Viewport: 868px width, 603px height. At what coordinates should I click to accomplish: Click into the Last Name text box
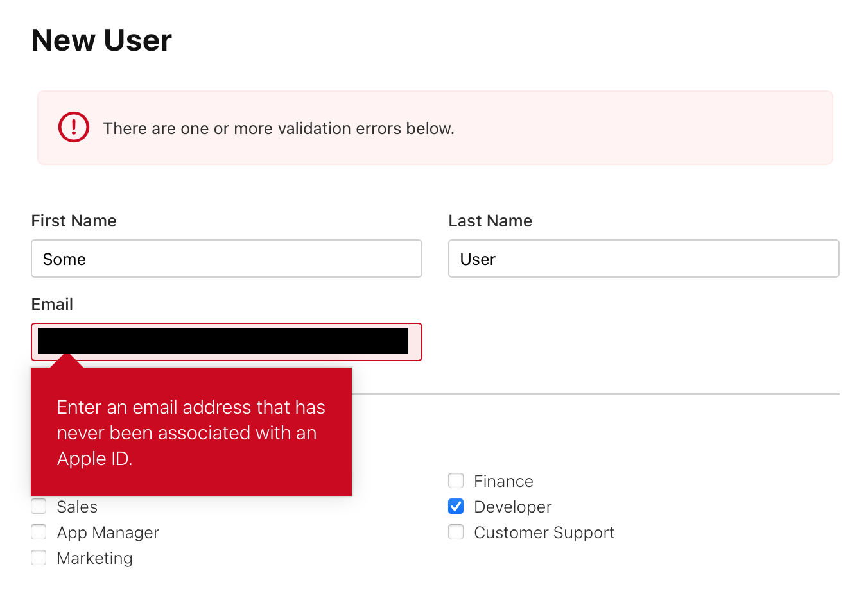[x=643, y=259]
